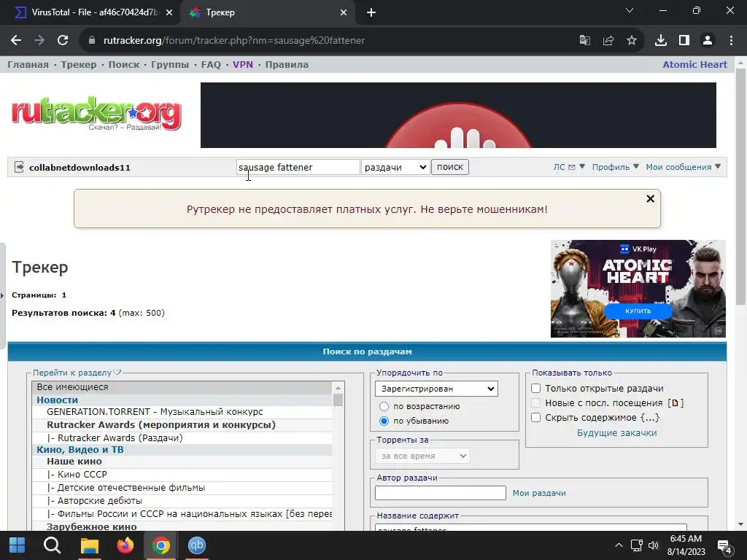Image resolution: width=747 pixels, height=560 pixels.
Task: Open the notifications center icon
Action: click(724, 547)
